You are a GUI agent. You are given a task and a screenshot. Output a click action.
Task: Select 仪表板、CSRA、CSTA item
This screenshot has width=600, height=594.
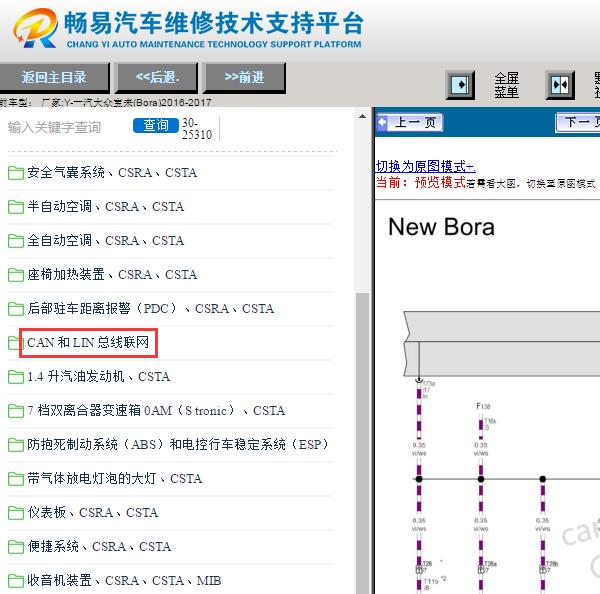92,513
